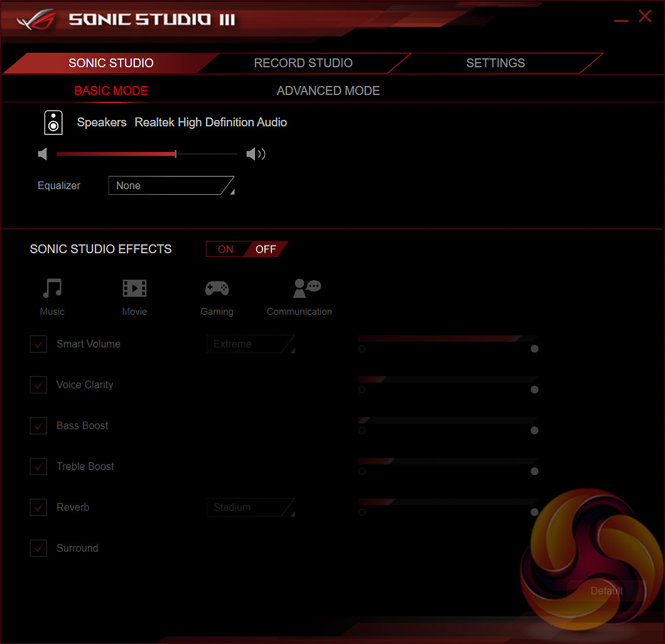
Task: Click Bass Boost slider maximum dot
Action: (534, 430)
